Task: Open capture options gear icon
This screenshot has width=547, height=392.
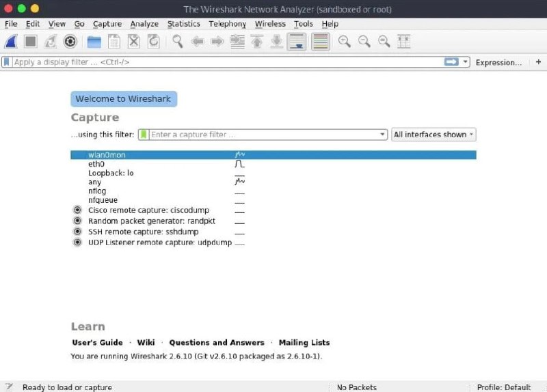Action: tap(70, 42)
